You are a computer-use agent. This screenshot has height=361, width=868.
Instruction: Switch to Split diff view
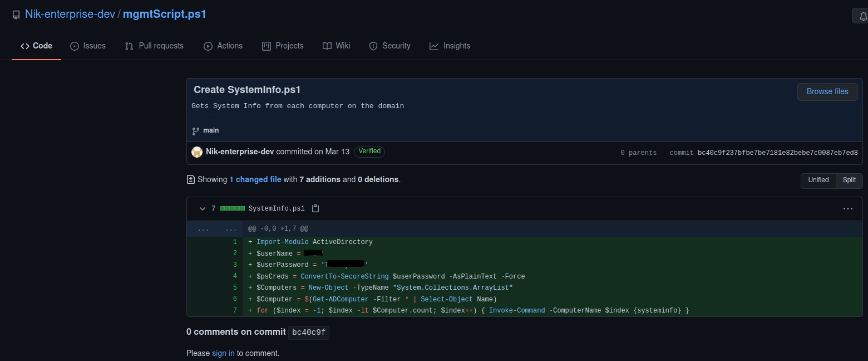(849, 180)
